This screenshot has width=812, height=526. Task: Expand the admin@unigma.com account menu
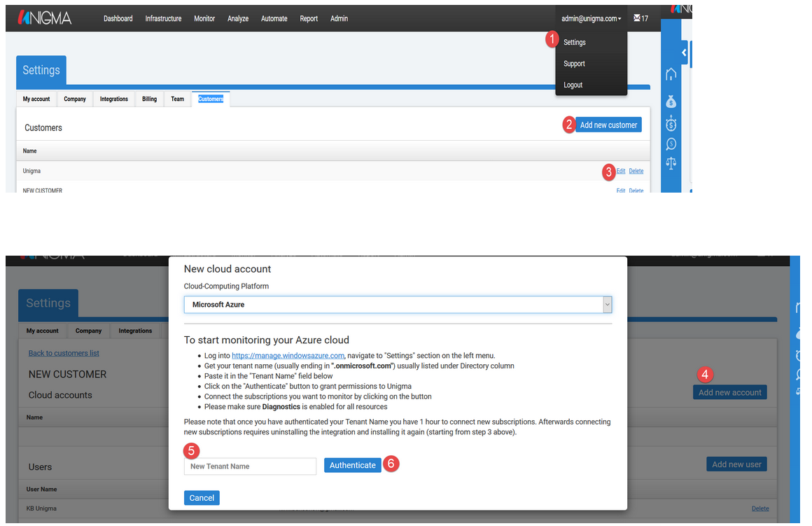[x=591, y=18]
